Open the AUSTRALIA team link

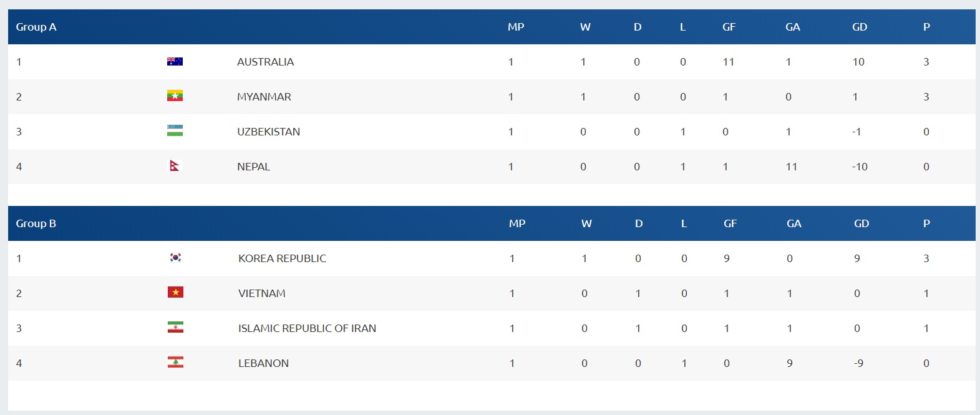[265, 62]
